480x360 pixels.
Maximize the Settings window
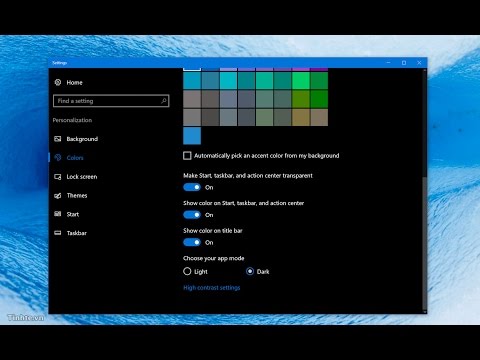pyautogui.click(x=404, y=63)
